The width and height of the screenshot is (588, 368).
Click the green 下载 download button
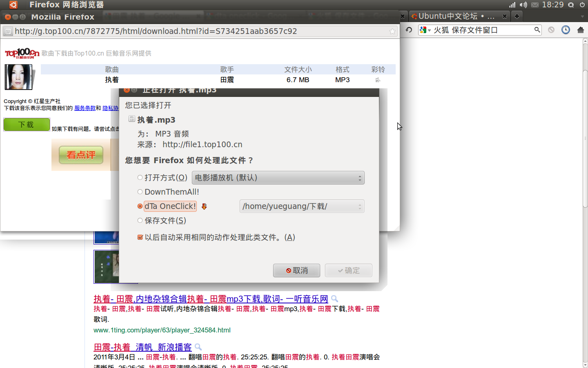[x=27, y=125]
